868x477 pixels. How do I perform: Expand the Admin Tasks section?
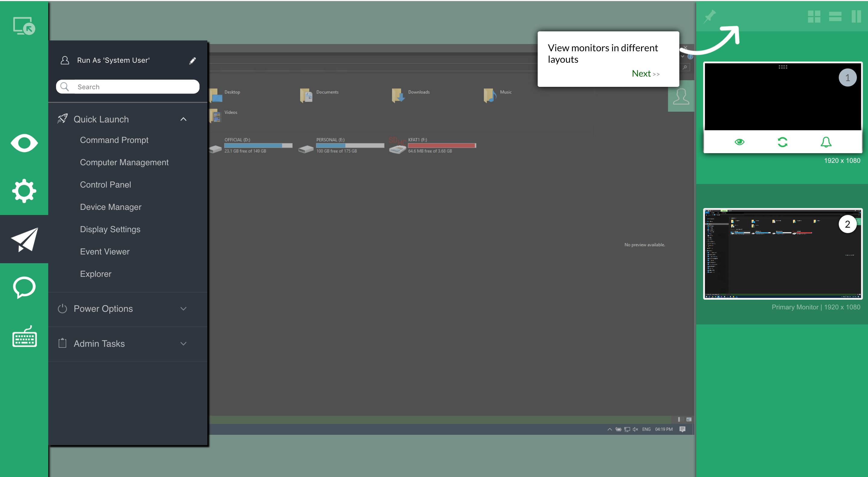[183, 343]
